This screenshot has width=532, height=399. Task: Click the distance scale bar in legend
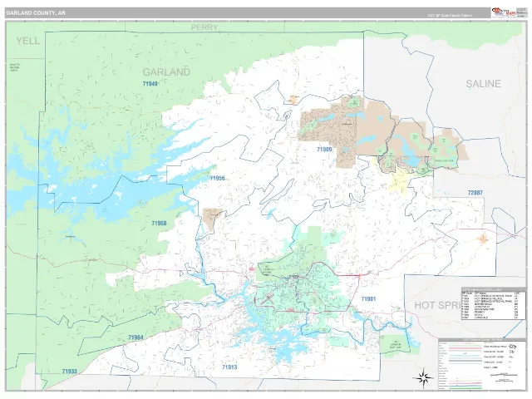tap(504, 375)
